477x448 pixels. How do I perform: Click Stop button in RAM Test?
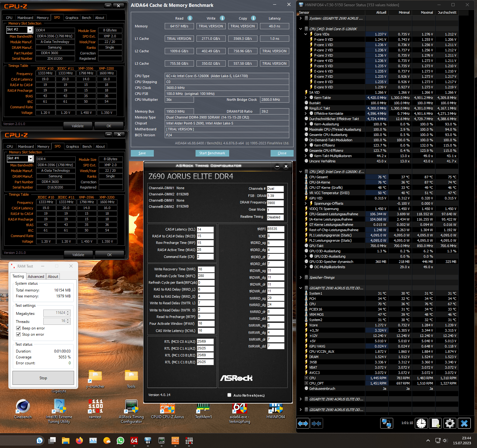(43, 378)
